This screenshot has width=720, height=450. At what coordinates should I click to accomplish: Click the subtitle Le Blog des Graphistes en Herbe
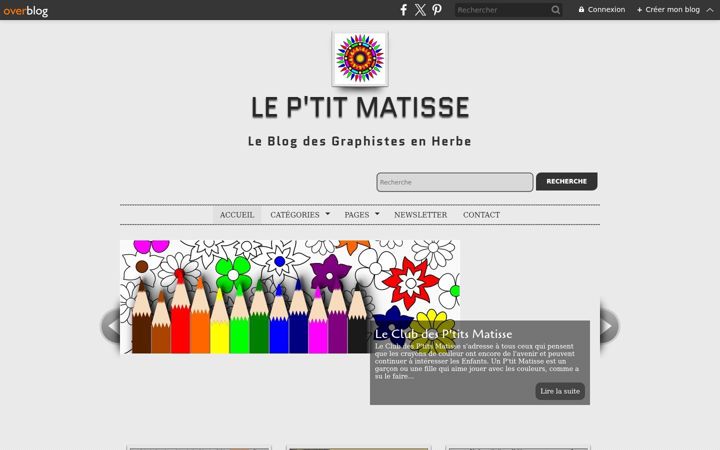click(x=360, y=141)
